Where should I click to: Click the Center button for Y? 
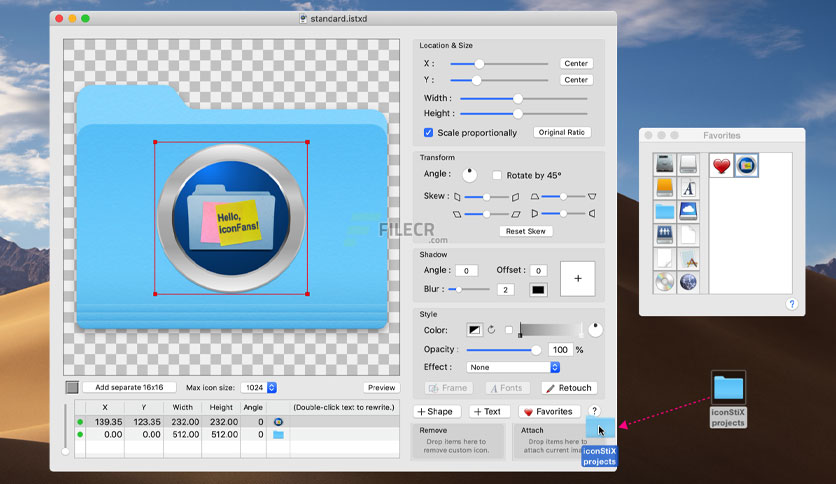(x=576, y=80)
